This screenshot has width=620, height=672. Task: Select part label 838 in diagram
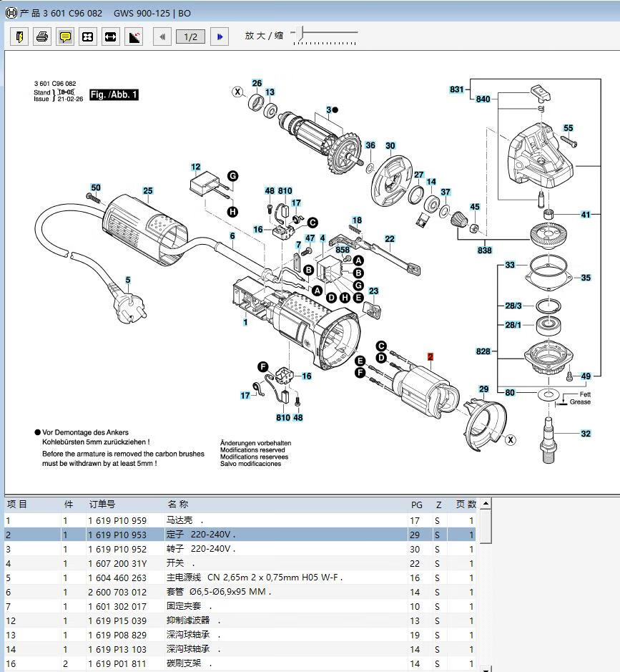[485, 250]
